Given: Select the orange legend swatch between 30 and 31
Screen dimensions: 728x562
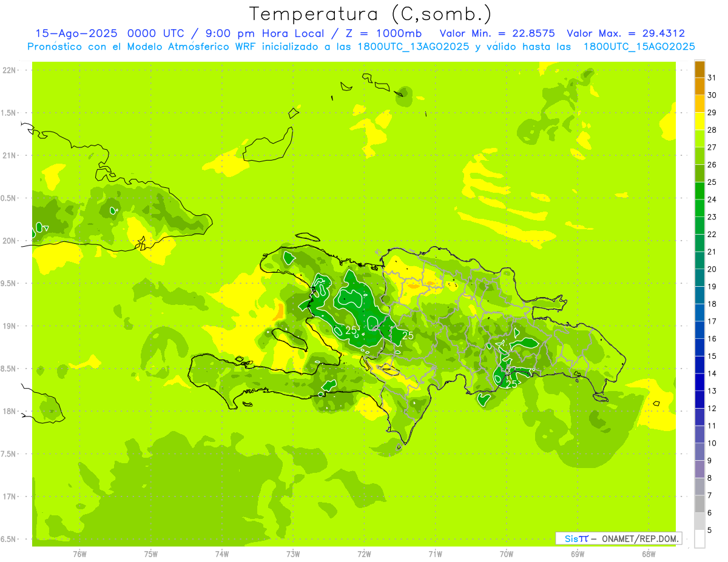Looking at the screenshot, I should [699, 87].
